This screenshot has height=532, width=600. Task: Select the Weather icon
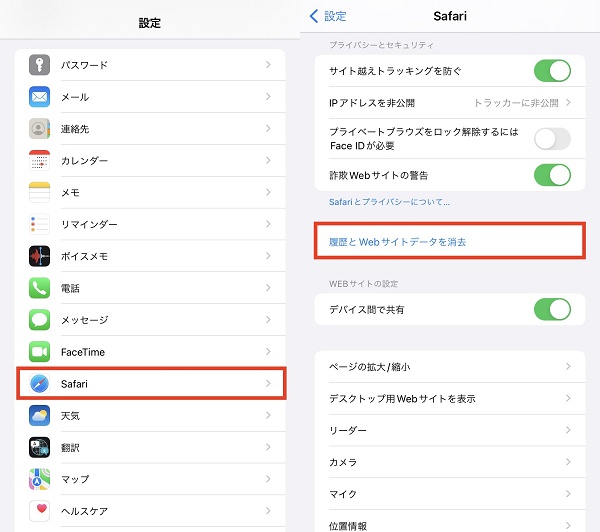40,416
